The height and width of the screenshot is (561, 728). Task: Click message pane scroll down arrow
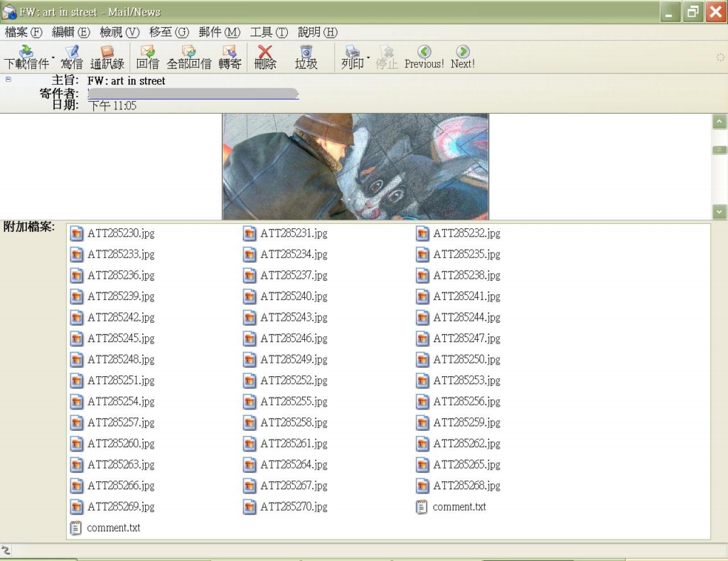click(x=719, y=212)
